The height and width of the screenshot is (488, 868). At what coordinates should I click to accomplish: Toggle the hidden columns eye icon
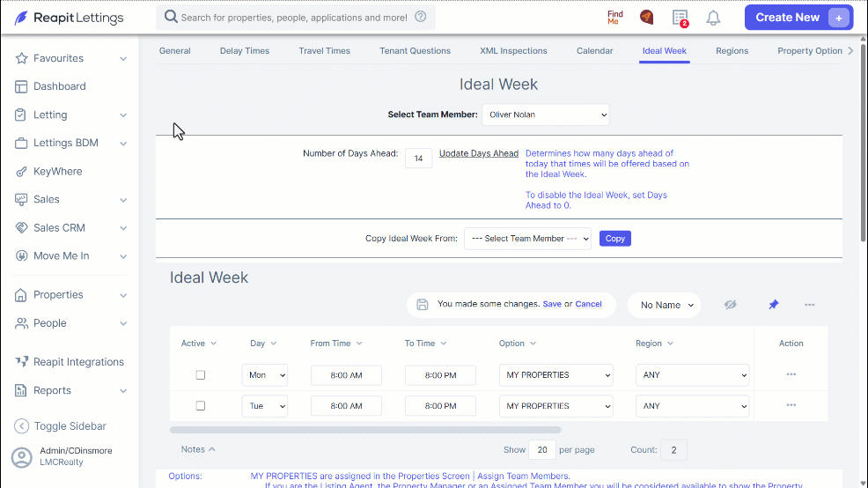click(730, 305)
